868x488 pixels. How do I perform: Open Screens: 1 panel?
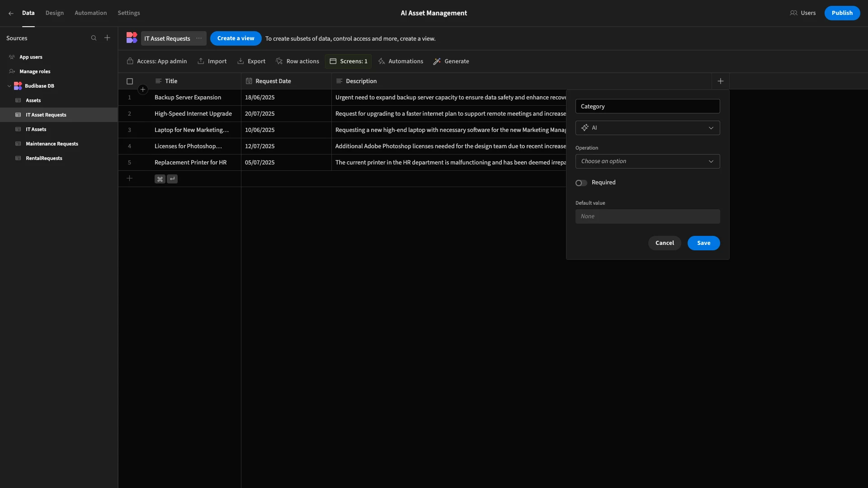(x=348, y=61)
